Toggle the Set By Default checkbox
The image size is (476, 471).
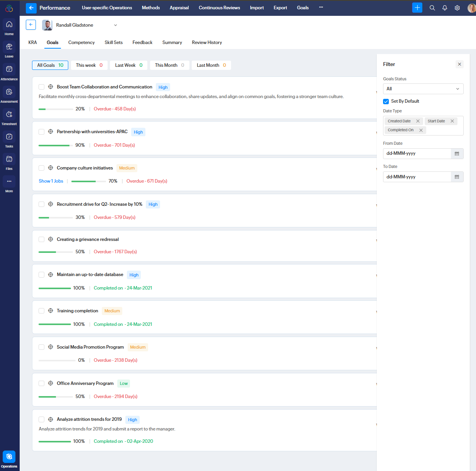386,102
